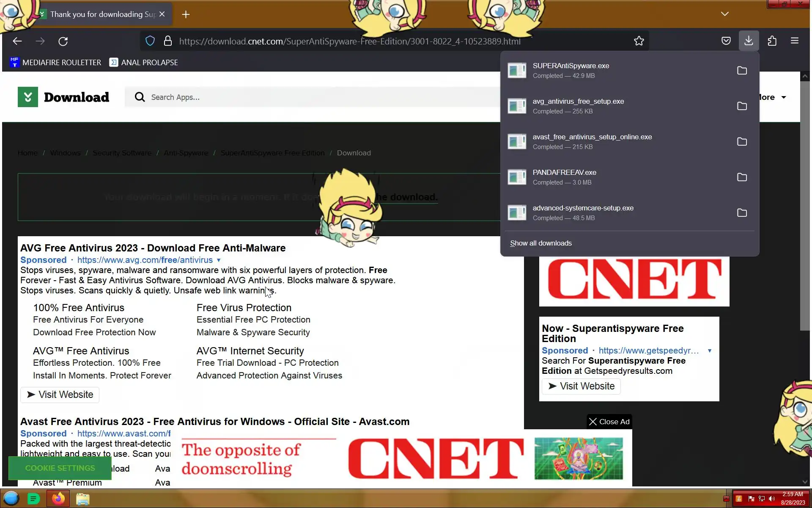Open the Firefox hamburger menu
This screenshot has height=508, width=812.
[794, 41]
